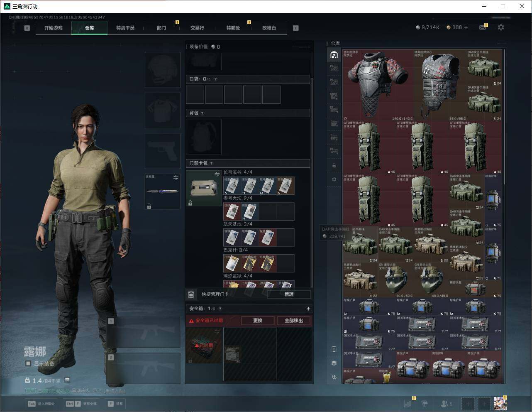Select the 金刚防弹衣 armor in warehouse
The height and width of the screenshot is (412, 532).
click(378, 85)
